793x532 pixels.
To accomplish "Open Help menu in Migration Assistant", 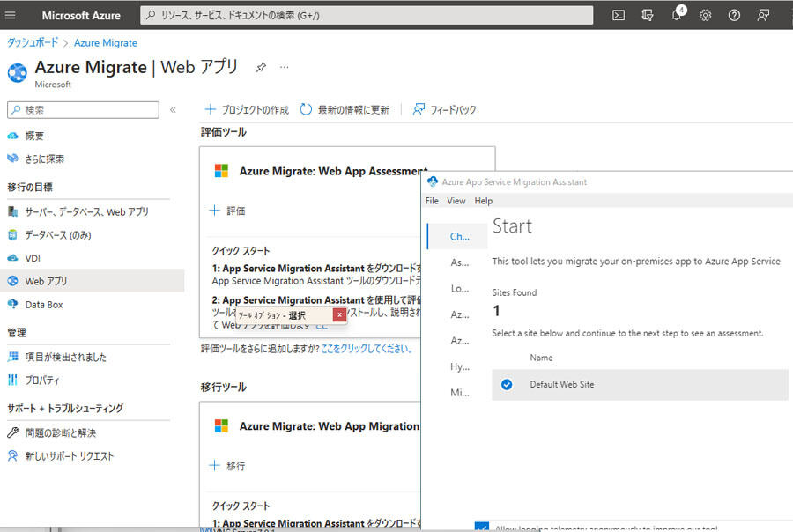I will pyautogui.click(x=484, y=201).
